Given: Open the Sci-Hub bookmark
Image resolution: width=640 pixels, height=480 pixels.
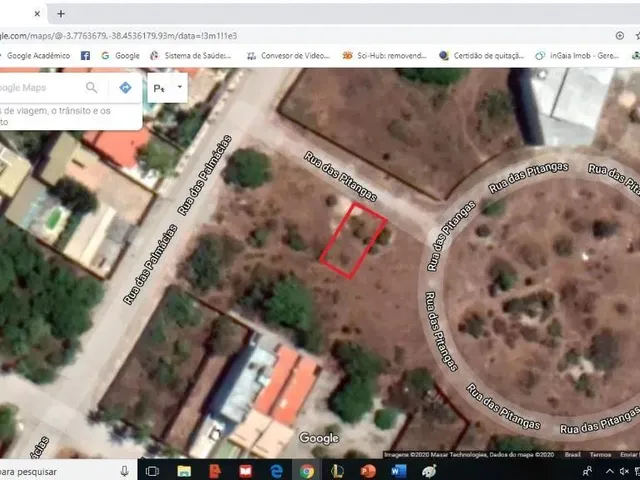Looking at the screenshot, I should (x=385, y=56).
